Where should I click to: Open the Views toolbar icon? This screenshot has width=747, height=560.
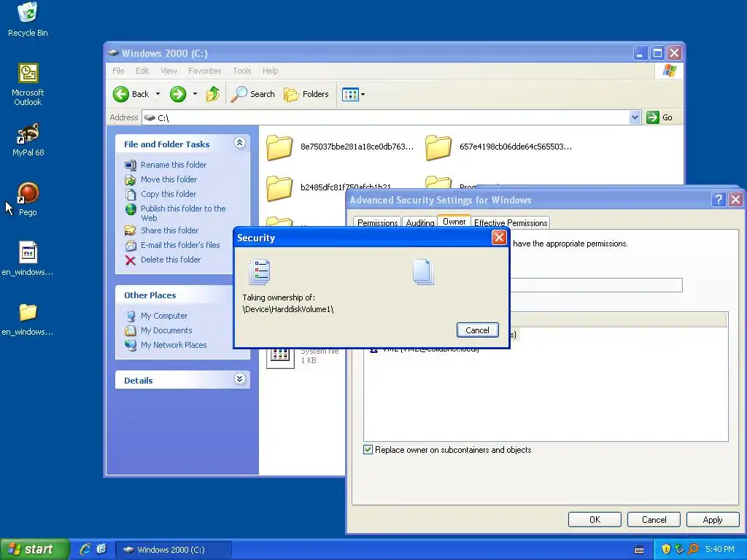tap(350, 94)
